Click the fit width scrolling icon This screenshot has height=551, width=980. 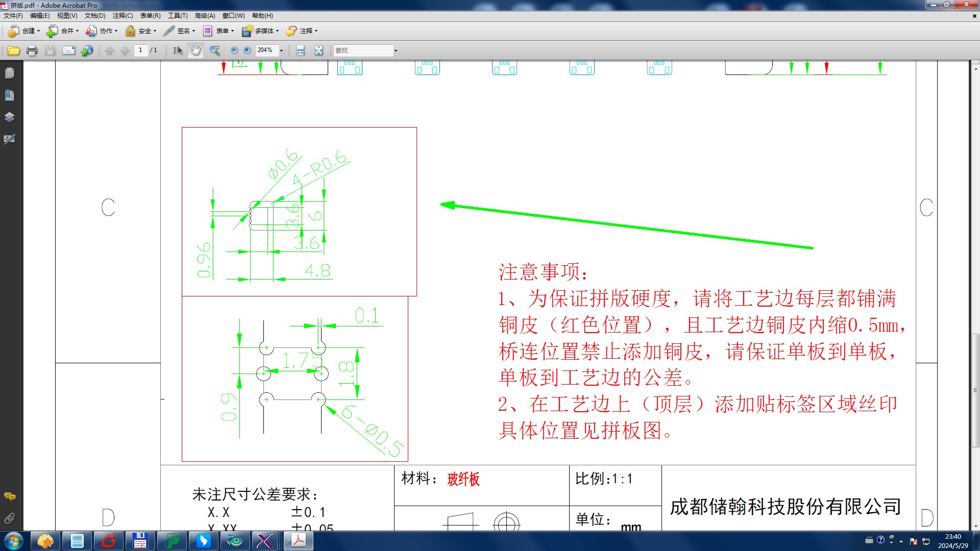300,51
